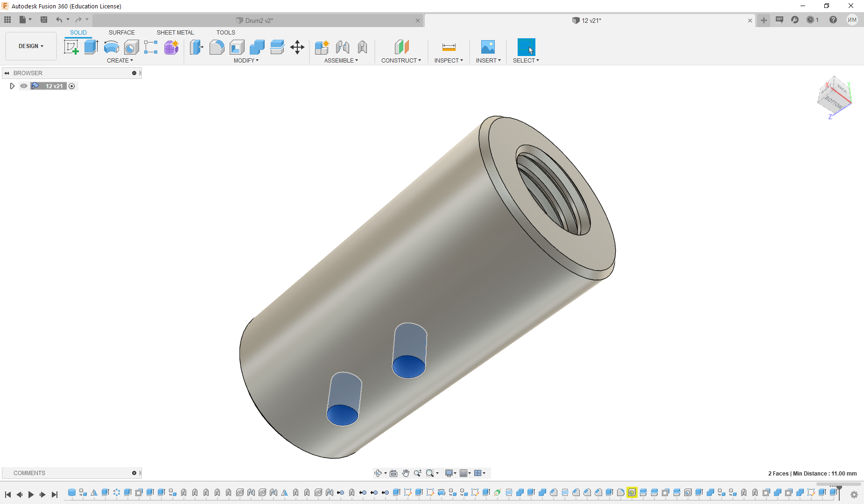Select the Move/Copy tool
This screenshot has width=864, height=504.
point(297,47)
